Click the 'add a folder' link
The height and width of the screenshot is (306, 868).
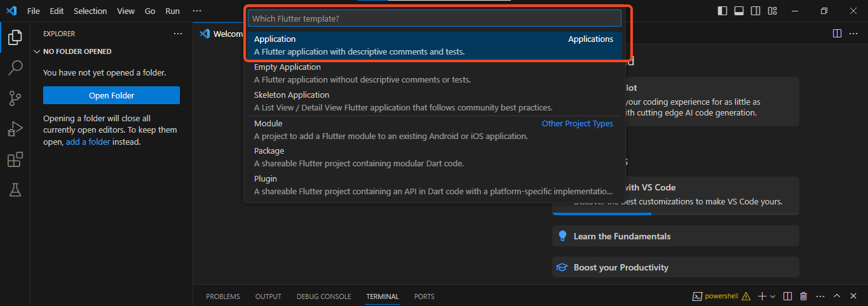pyautogui.click(x=88, y=142)
